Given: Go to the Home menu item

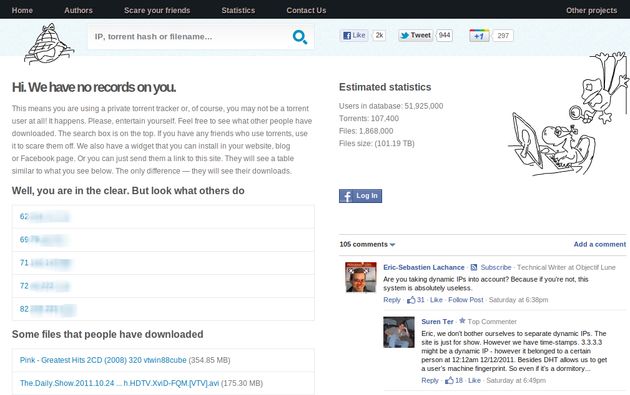Looking at the screenshot, I should 22,10.
